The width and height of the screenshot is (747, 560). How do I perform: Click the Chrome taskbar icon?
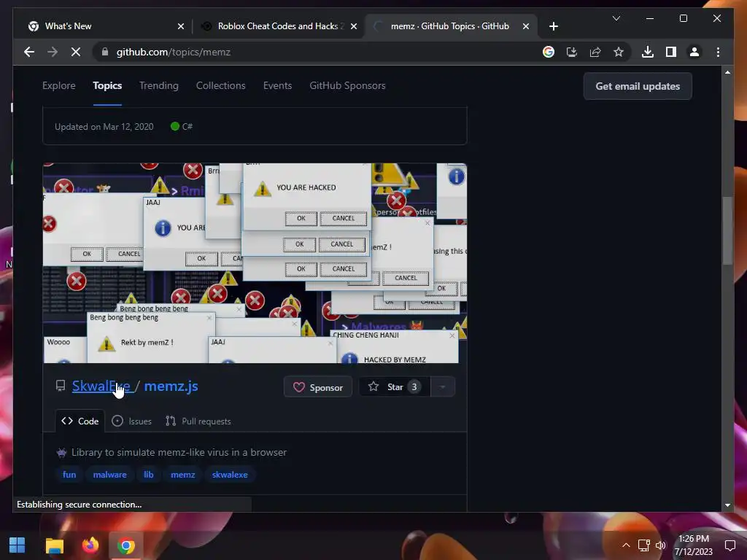[125, 545]
